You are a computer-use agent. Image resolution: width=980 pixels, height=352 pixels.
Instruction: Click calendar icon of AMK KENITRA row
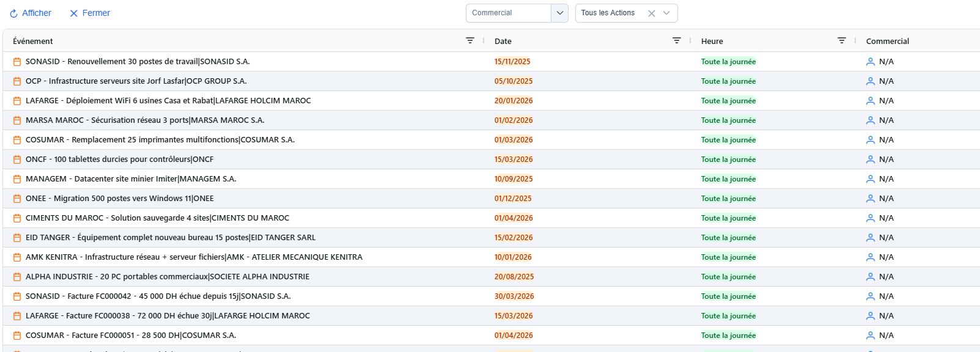(x=17, y=257)
